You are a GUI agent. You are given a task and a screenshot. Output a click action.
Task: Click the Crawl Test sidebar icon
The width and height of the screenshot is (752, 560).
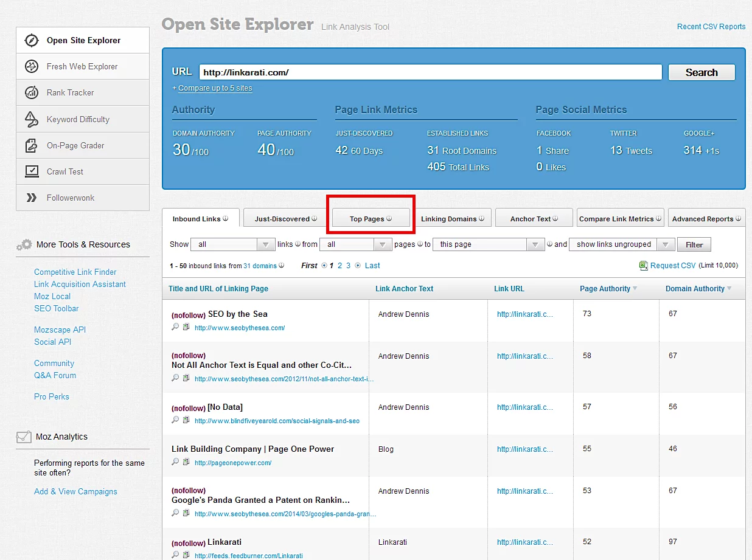(32, 171)
